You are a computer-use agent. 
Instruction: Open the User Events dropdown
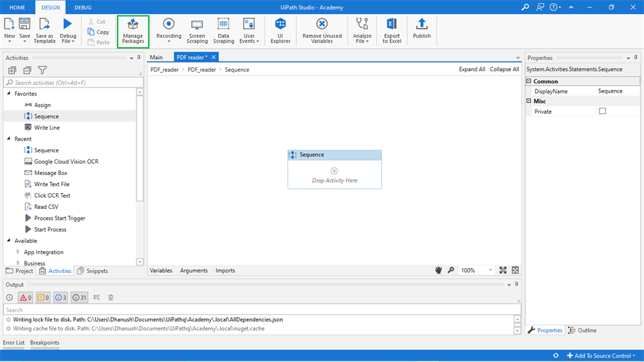[249, 30]
